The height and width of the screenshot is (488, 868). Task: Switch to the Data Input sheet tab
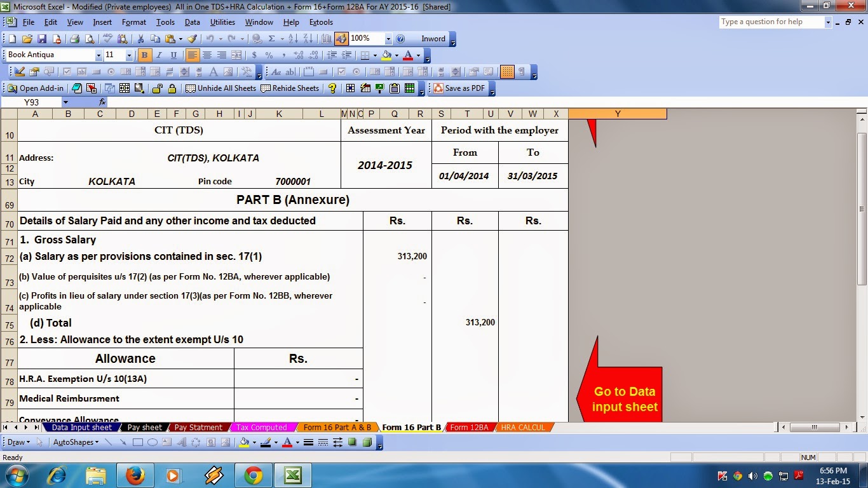point(81,428)
